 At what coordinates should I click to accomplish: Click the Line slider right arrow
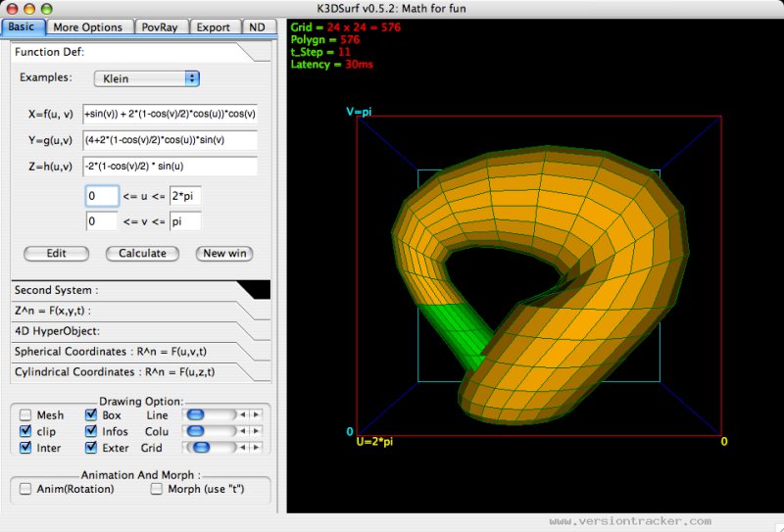point(256,414)
